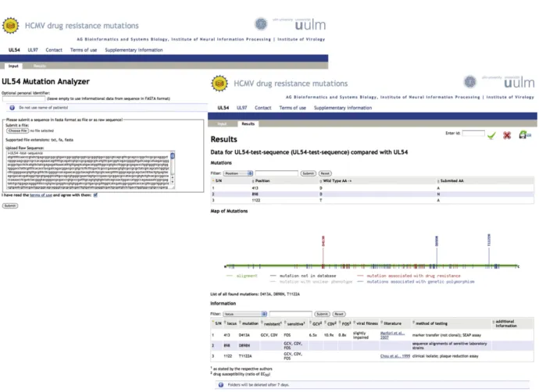Switch to the Input tab on the Results page
539x392 pixels.
[x=222, y=124]
